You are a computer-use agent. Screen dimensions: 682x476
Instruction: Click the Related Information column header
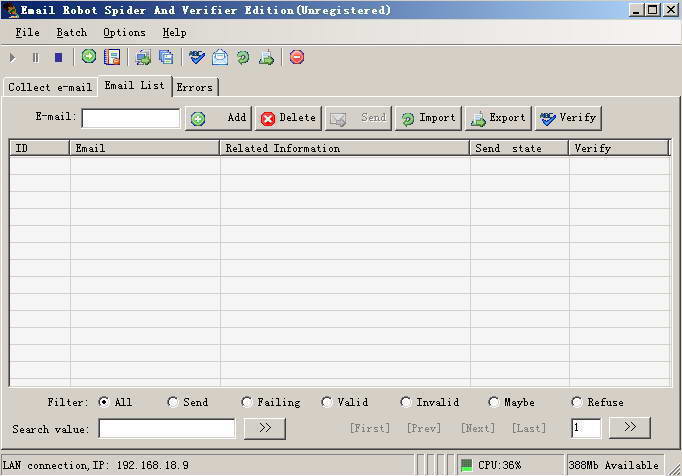(344, 148)
